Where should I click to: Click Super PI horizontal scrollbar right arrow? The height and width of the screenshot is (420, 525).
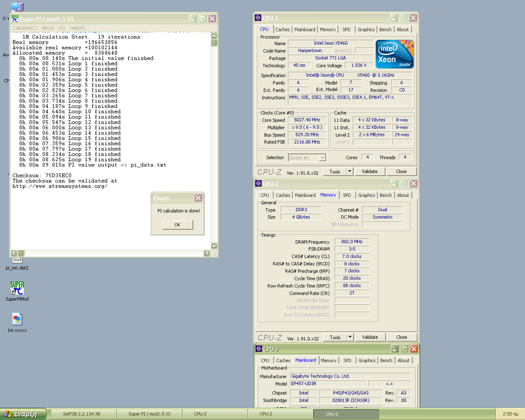coord(206,253)
